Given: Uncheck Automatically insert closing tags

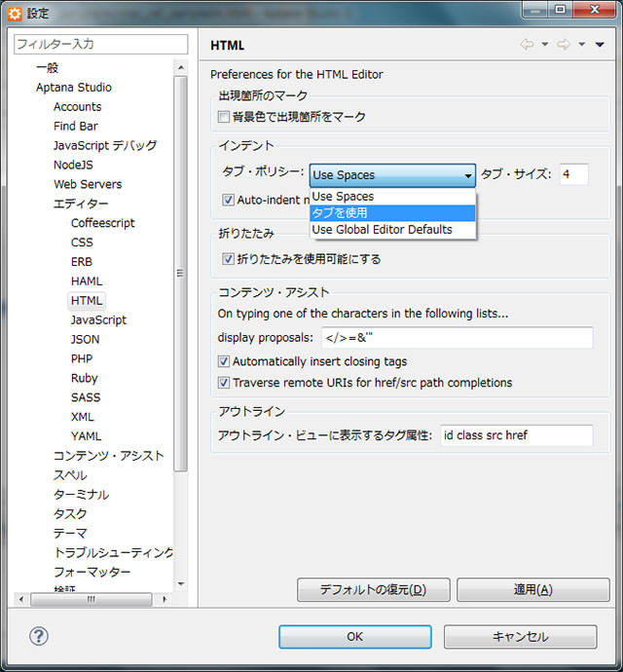Looking at the screenshot, I should click(x=224, y=361).
